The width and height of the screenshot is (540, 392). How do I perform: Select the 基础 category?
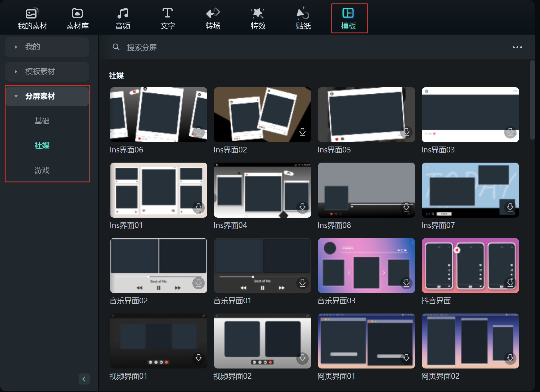(x=42, y=121)
